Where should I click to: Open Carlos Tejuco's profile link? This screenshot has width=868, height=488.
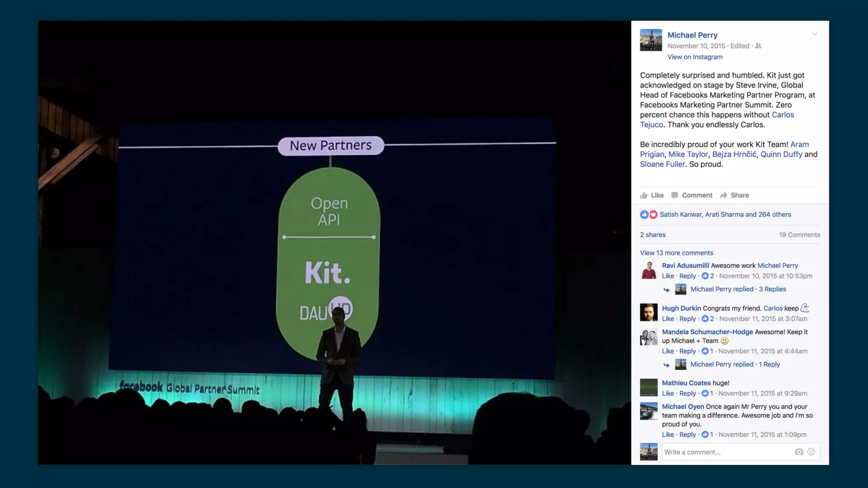pos(782,115)
